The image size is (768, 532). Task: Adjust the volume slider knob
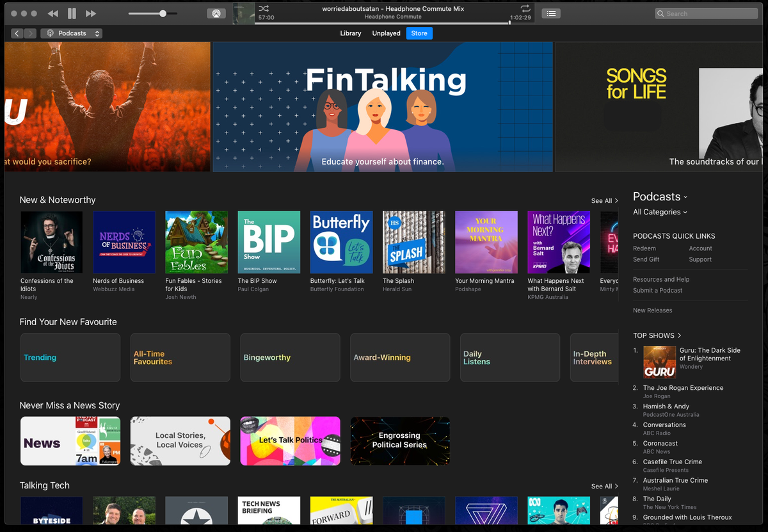click(x=163, y=13)
